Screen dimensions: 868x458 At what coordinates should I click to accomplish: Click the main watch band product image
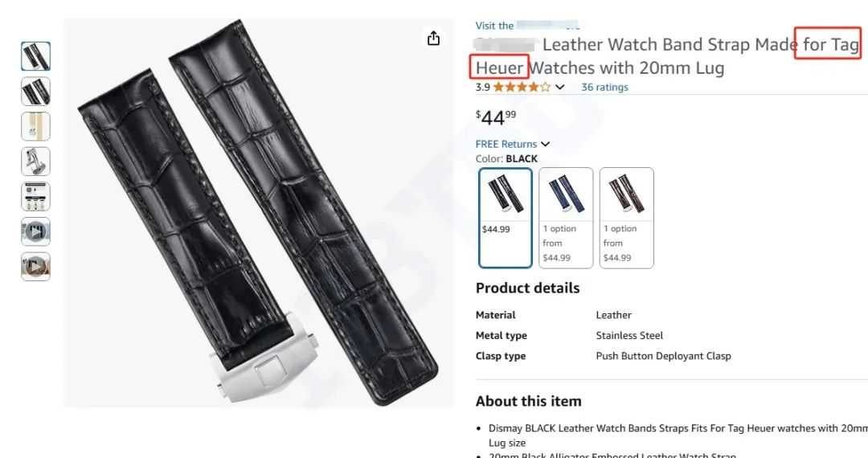(x=259, y=213)
